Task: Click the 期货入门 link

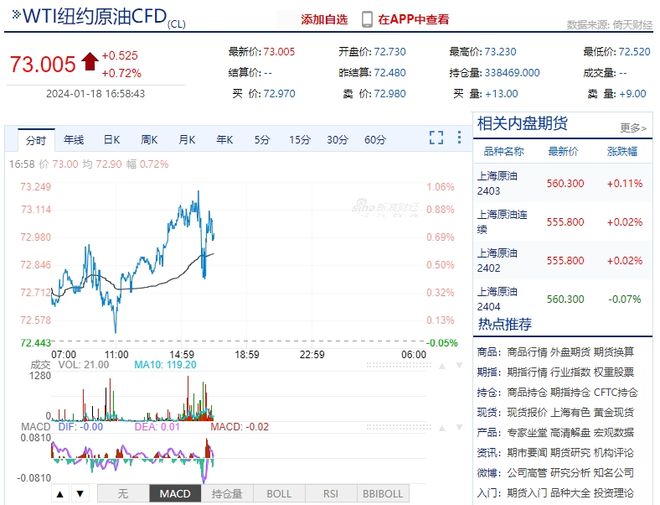Action: [x=527, y=492]
